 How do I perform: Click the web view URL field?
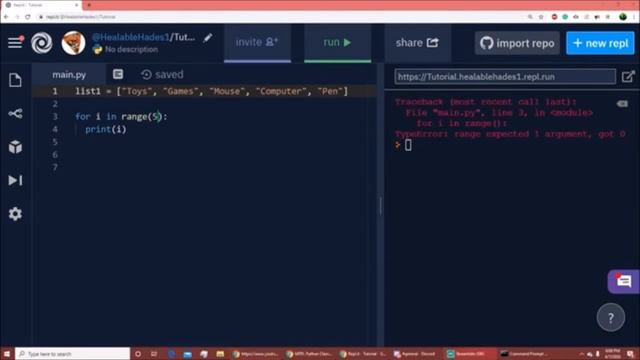505,77
